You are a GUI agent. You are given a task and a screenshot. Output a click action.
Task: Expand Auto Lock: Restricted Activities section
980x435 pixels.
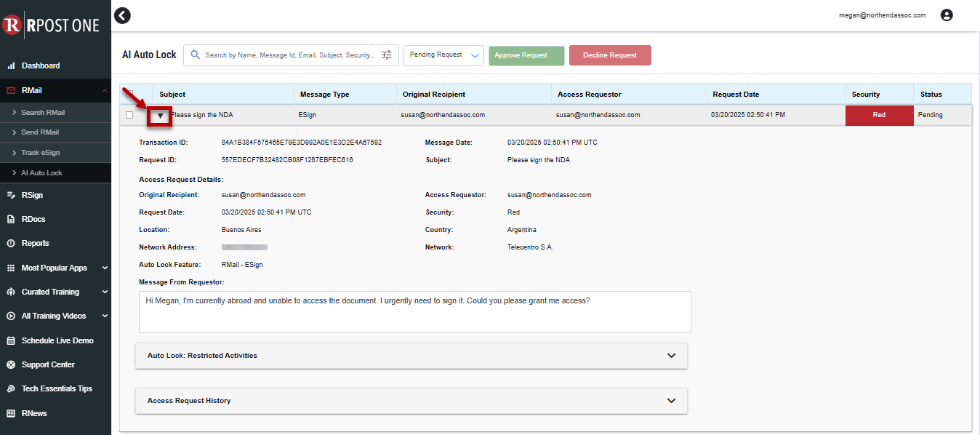411,356
